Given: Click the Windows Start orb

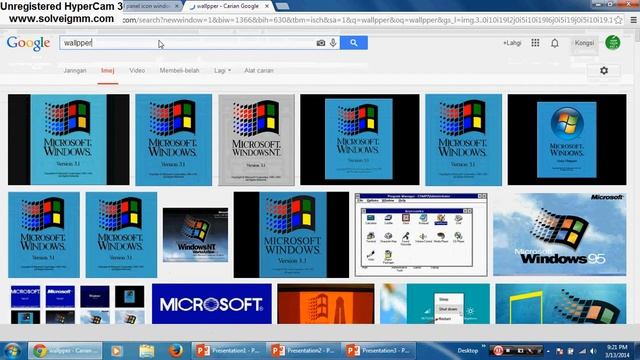Looking at the screenshot, I should [12, 351].
